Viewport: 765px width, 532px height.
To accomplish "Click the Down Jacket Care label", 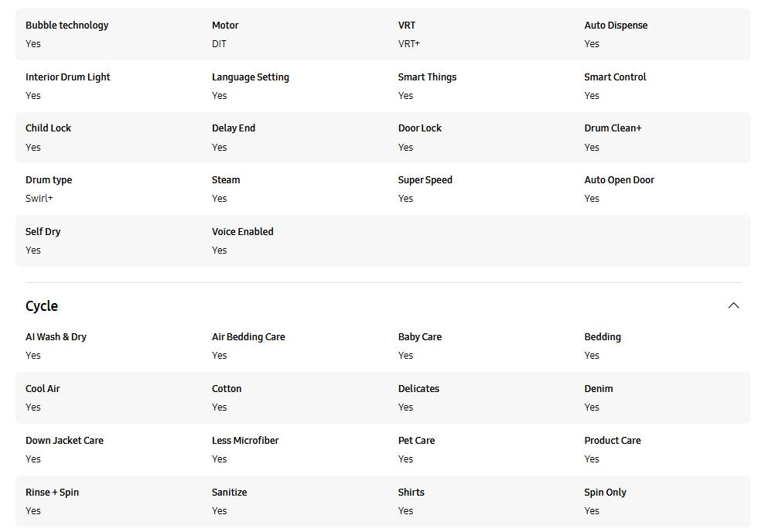I will click(64, 441).
